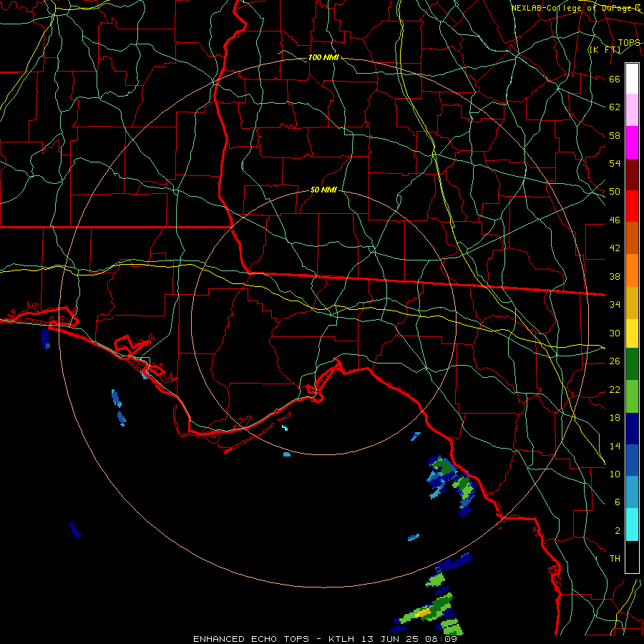Pick the light green legend swatch
This screenshot has height=644, width=644.
[x=632, y=396]
